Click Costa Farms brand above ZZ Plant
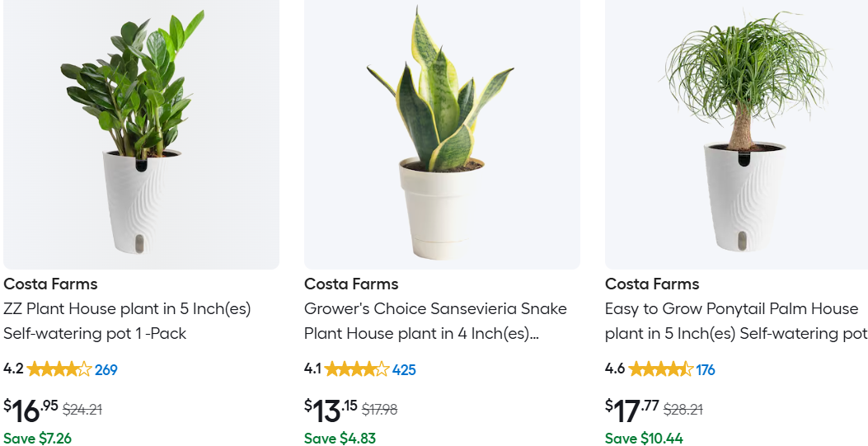The image size is (868, 446). pyautogui.click(x=50, y=284)
